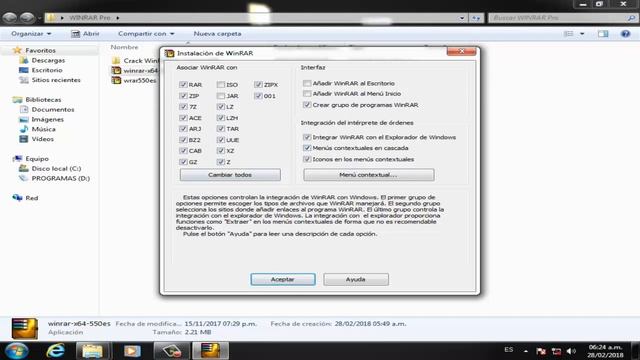Uncheck the UUE file association
The height and width of the screenshot is (360, 640).
point(221,140)
